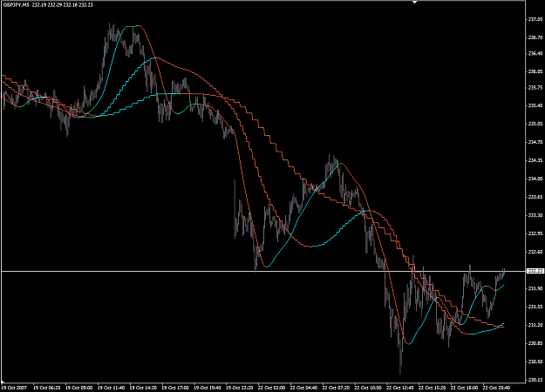Click price scale label 230.50

(x=535, y=362)
